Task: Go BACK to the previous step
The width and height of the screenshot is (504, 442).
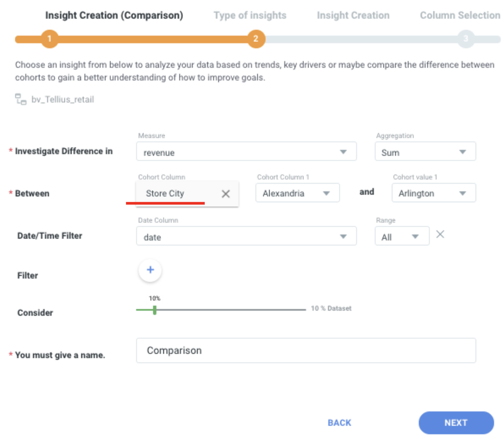Action: [x=339, y=423]
